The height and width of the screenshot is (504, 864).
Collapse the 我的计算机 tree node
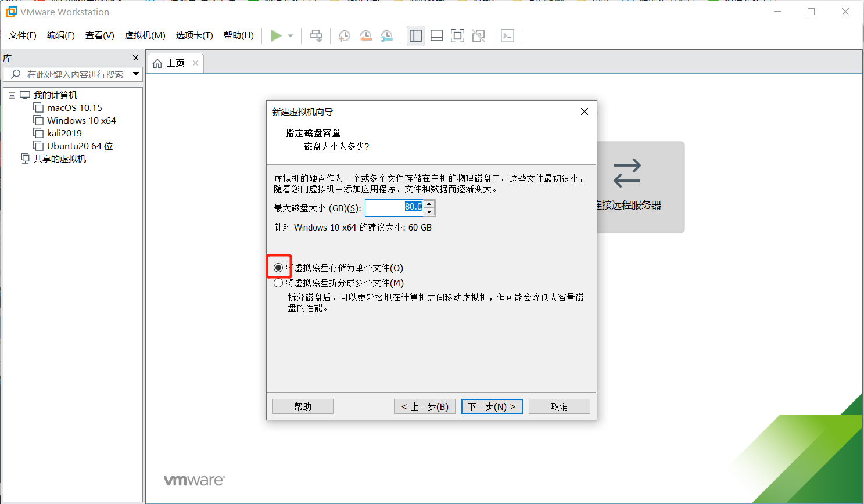pos(12,95)
